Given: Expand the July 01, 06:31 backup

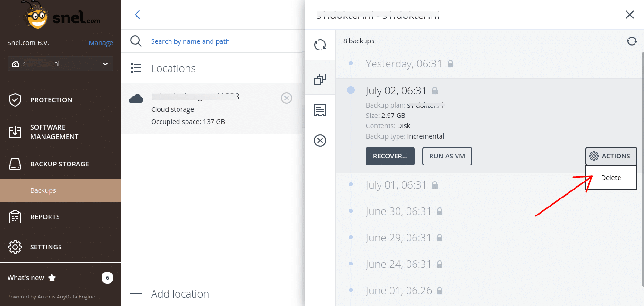Looking at the screenshot, I should pyautogui.click(x=396, y=185).
